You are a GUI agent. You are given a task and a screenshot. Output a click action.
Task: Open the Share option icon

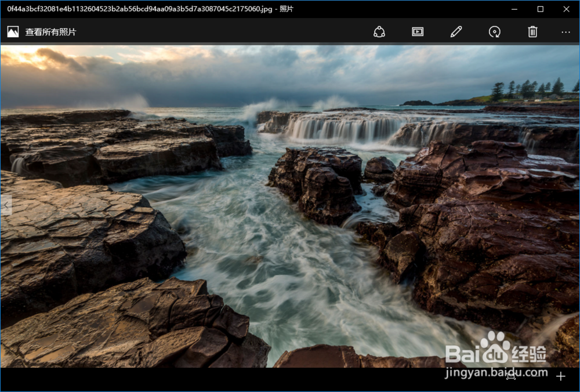click(x=379, y=32)
